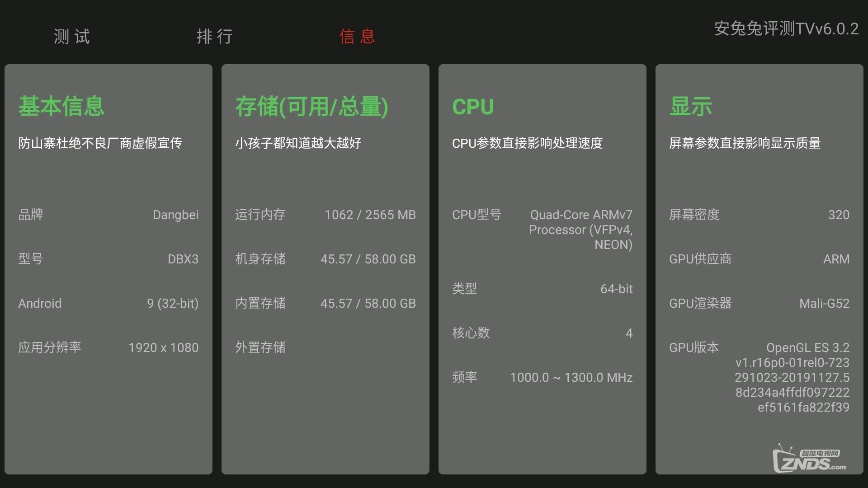Click the 内置存储 label
The height and width of the screenshot is (488, 868).
click(260, 303)
